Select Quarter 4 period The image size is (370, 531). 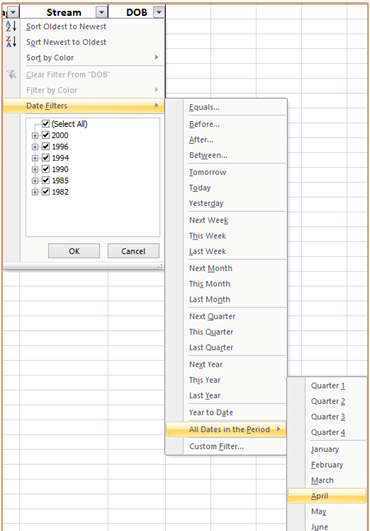[327, 432]
